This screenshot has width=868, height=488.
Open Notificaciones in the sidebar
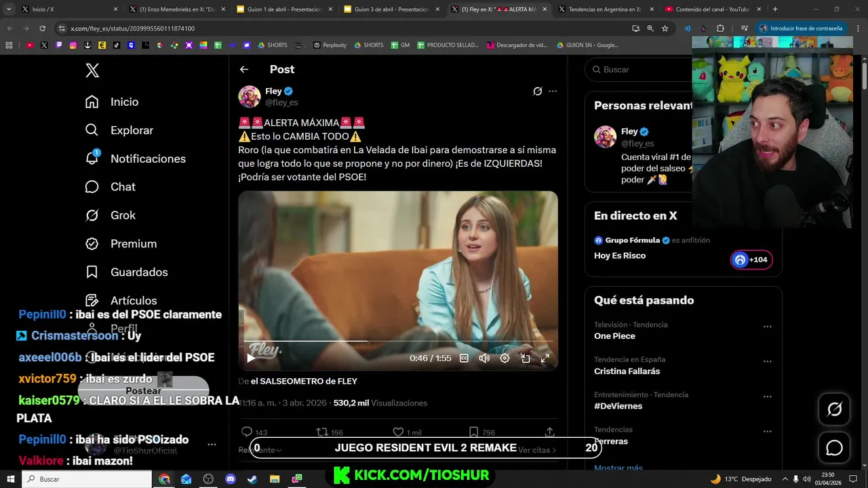(135, 159)
